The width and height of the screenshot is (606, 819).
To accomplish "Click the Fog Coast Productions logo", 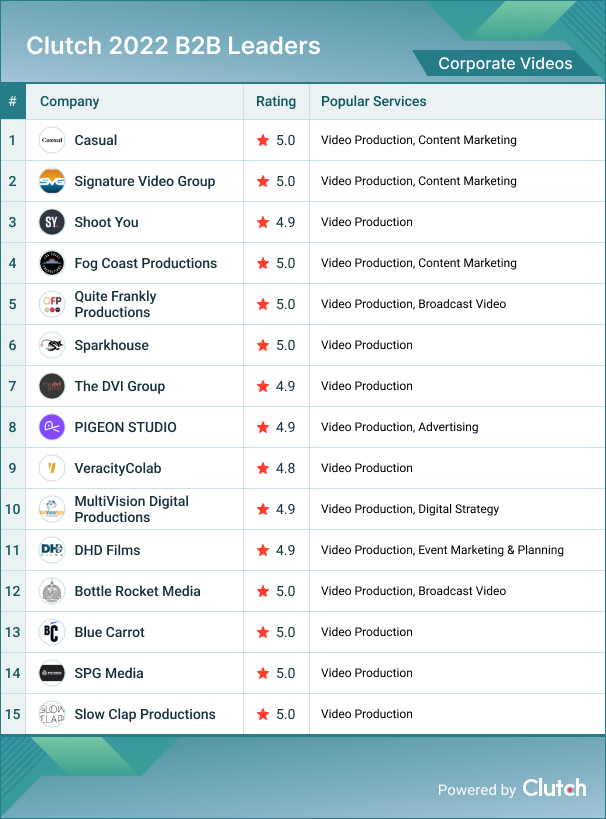I will [x=52, y=263].
